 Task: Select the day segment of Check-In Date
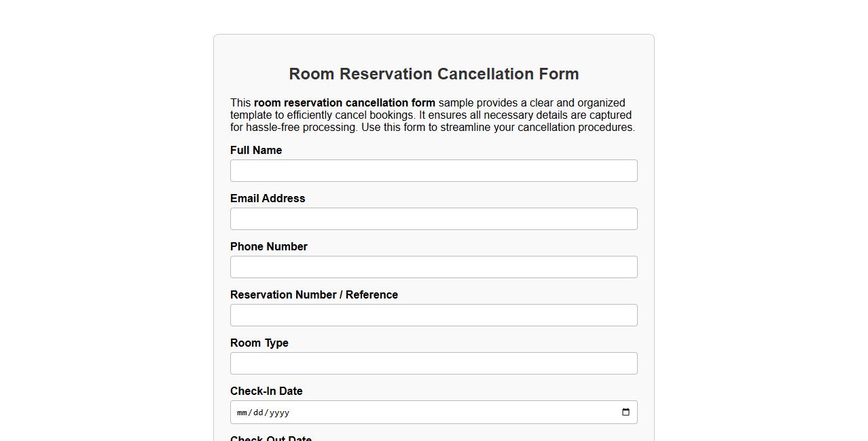point(257,412)
